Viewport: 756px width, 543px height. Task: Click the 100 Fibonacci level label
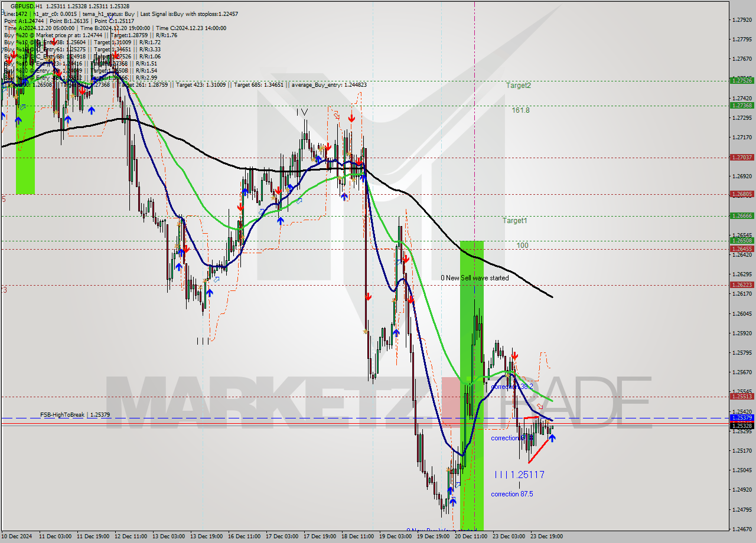coord(523,245)
